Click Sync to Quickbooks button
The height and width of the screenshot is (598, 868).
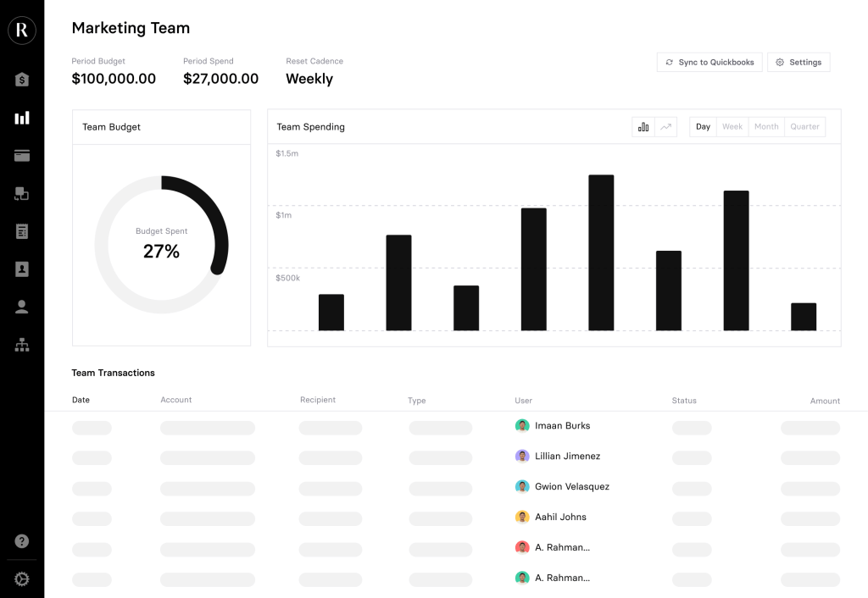pyautogui.click(x=709, y=62)
